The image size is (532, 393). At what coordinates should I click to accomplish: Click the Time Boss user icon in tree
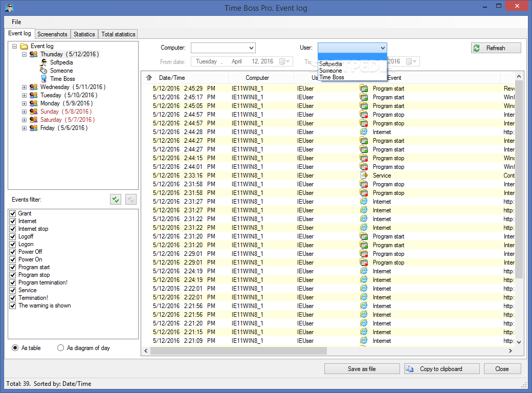pos(43,79)
